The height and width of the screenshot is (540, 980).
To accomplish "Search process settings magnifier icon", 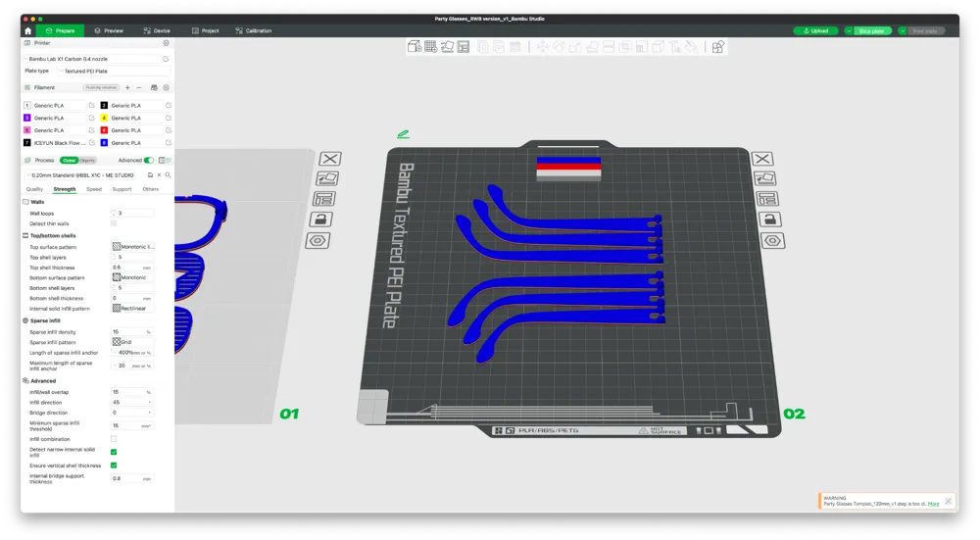I will coord(168,175).
